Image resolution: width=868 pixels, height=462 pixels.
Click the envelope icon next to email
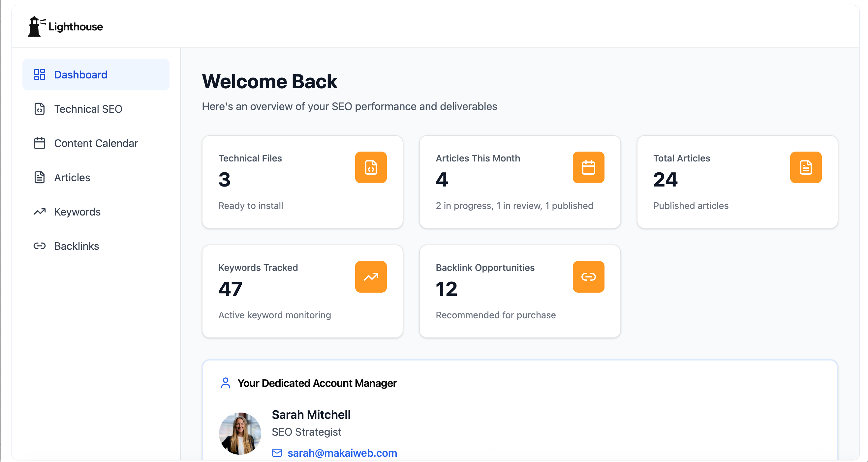tap(277, 453)
